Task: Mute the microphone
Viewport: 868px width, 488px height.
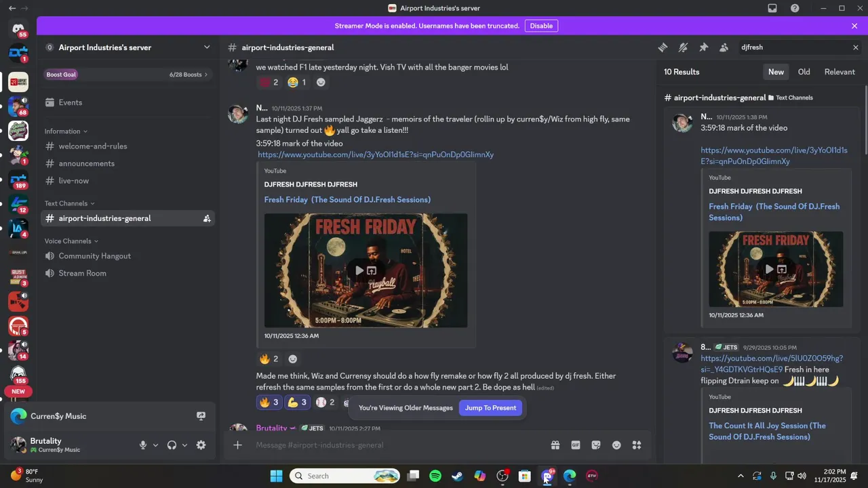Action: click(x=142, y=445)
